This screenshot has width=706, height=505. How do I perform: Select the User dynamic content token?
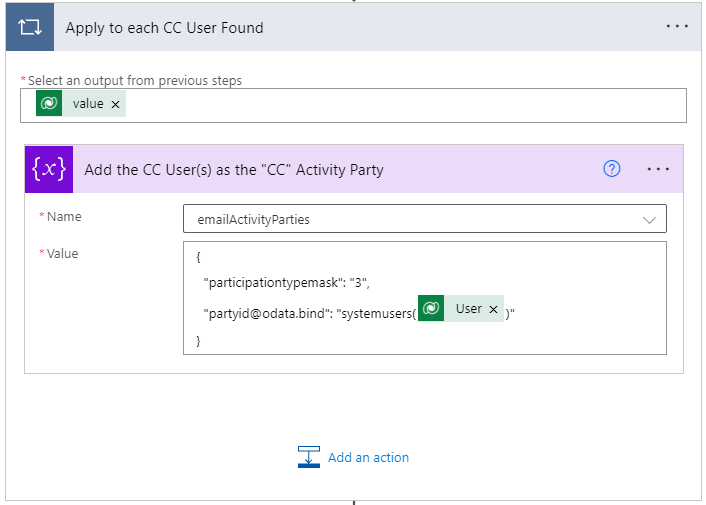click(468, 310)
